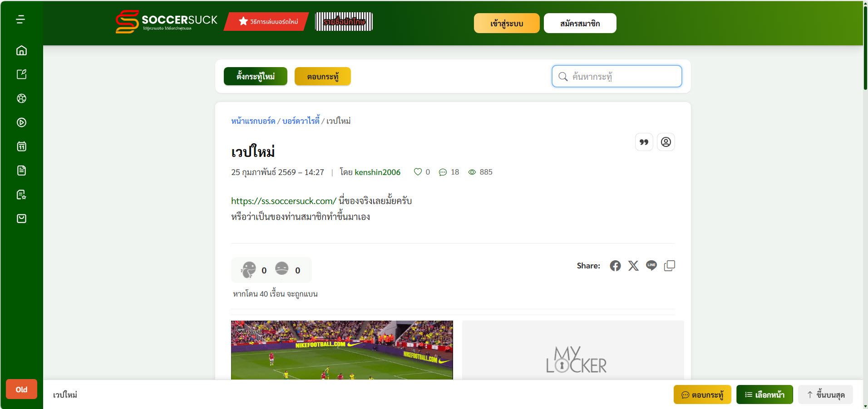Click the ตั้งกระทู้ใหม่ button
Screen dimensions: 868x409
(x=256, y=76)
